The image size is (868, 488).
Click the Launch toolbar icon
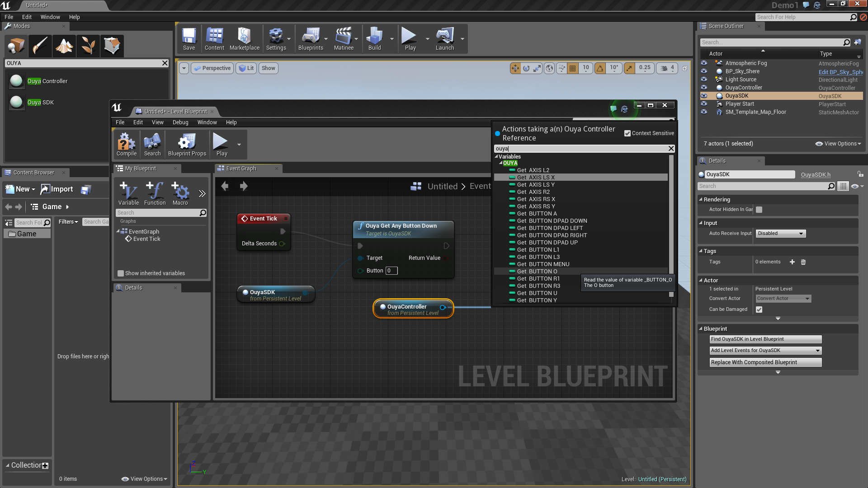click(x=444, y=38)
